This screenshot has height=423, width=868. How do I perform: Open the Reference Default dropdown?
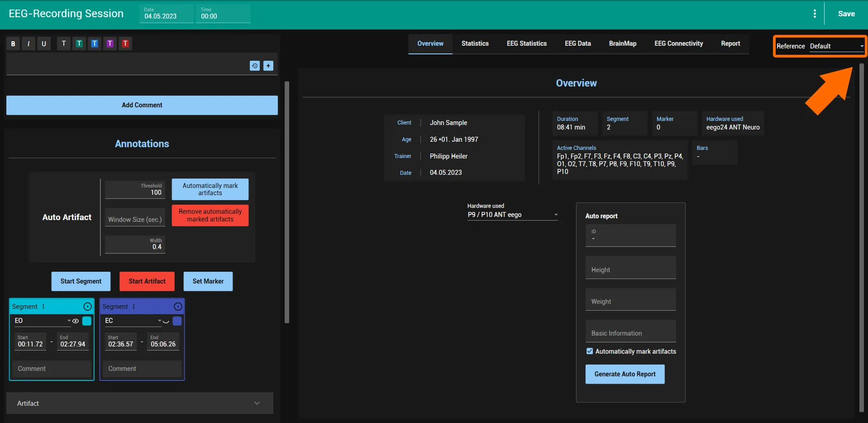[x=837, y=46]
